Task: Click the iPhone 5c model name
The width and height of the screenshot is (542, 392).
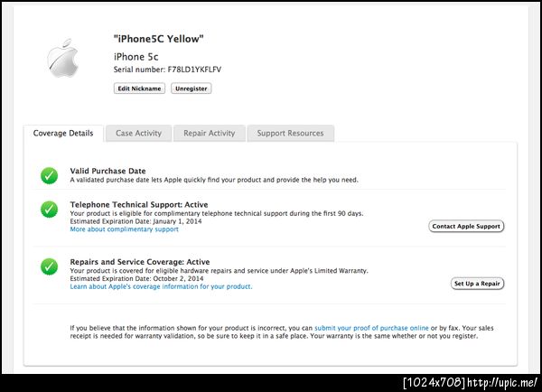Action: tap(135, 57)
